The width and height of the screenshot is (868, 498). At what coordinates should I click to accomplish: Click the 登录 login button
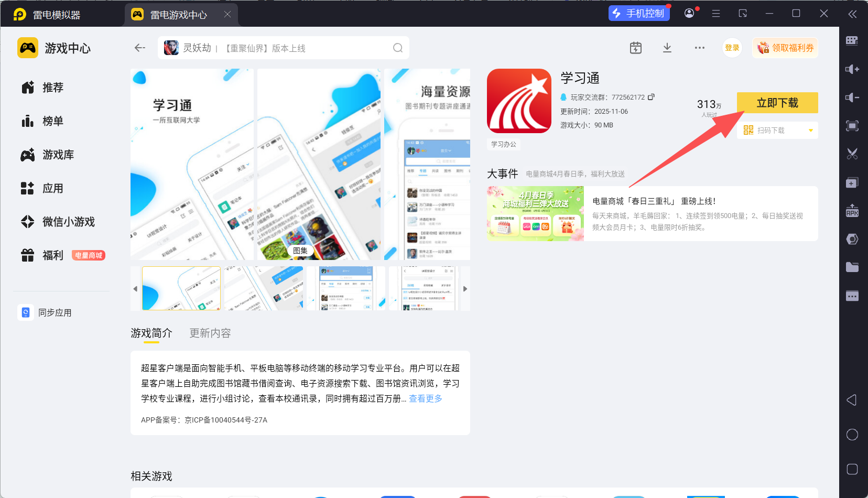click(732, 48)
